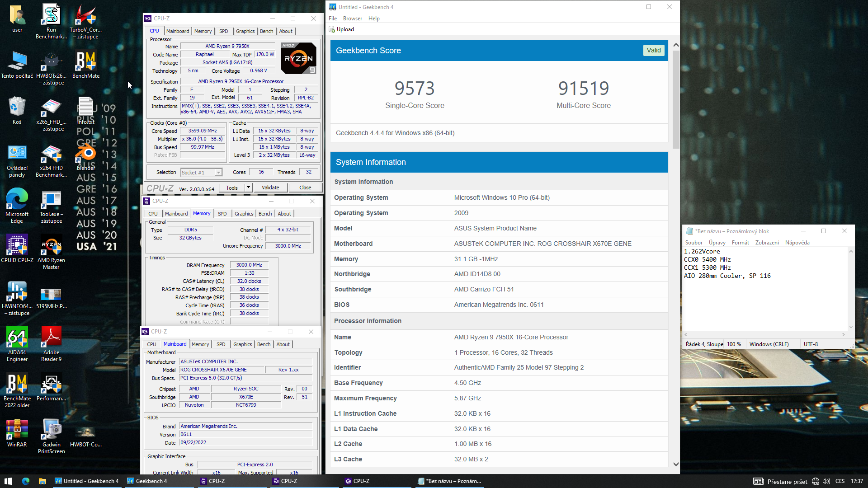Open Nápověda menu in Notepad
Screen dimensions: 868x488
[797, 243]
